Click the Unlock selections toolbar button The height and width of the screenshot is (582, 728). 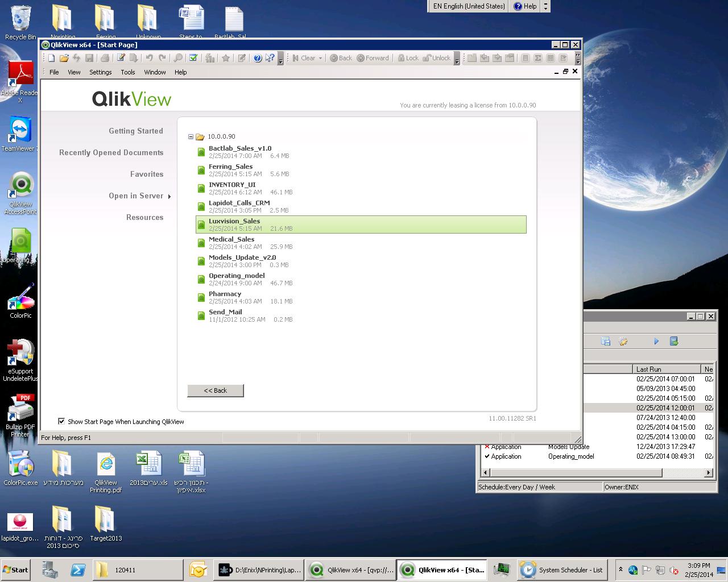point(436,58)
